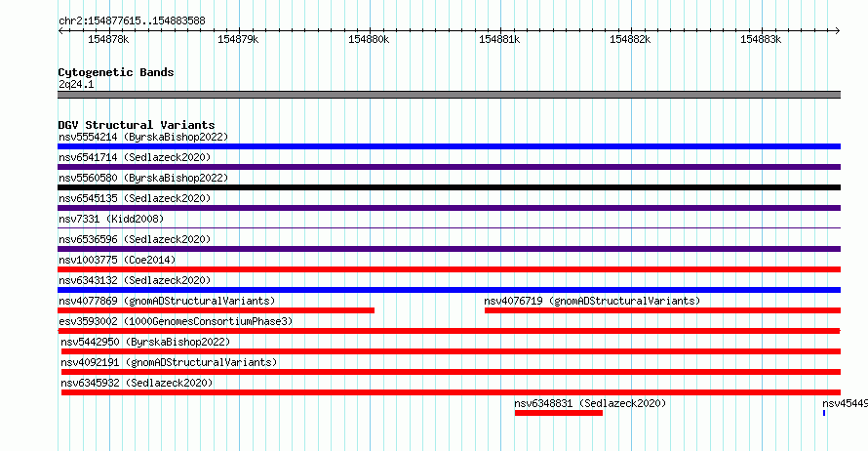Select the red bar under nsv4092191

(x=451, y=372)
